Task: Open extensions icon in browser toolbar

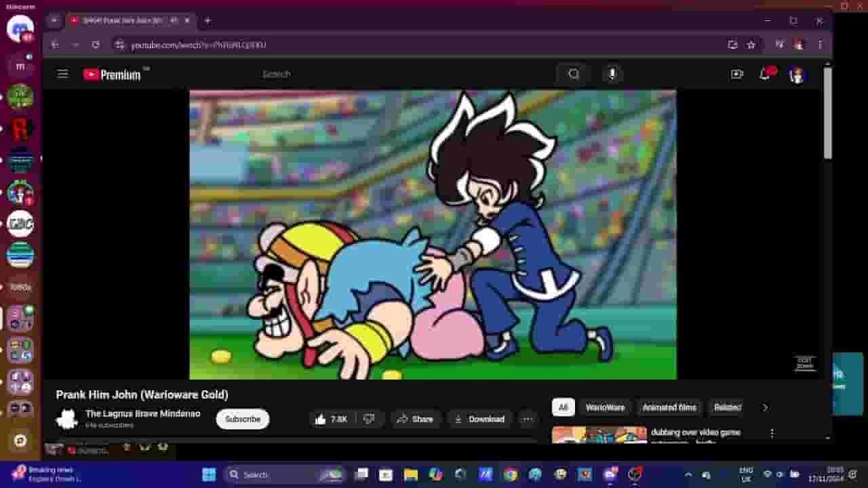Action: tap(779, 45)
